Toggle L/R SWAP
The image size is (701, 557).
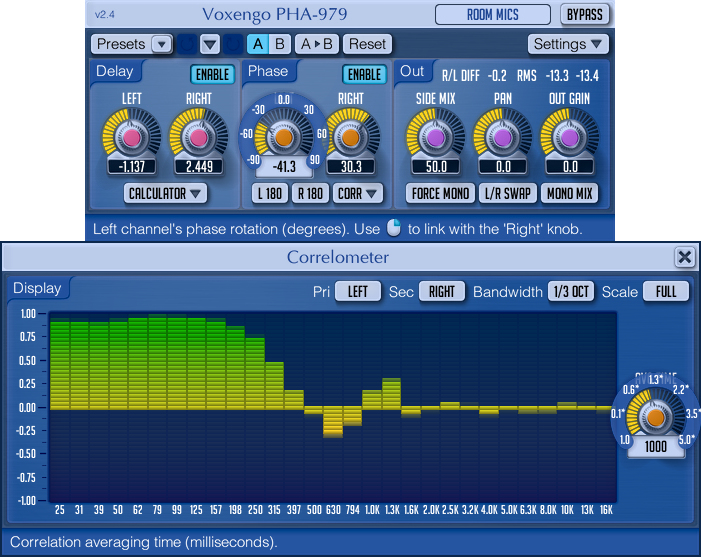(507, 194)
